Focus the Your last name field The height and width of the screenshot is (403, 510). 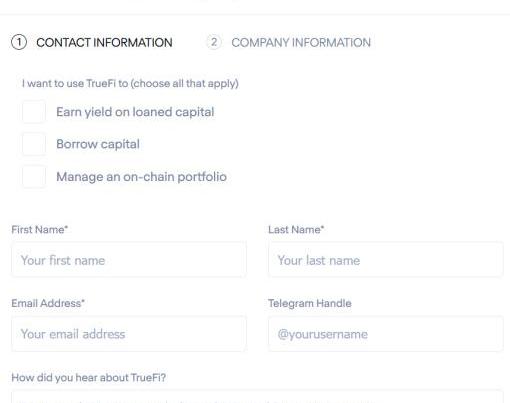pos(386,260)
